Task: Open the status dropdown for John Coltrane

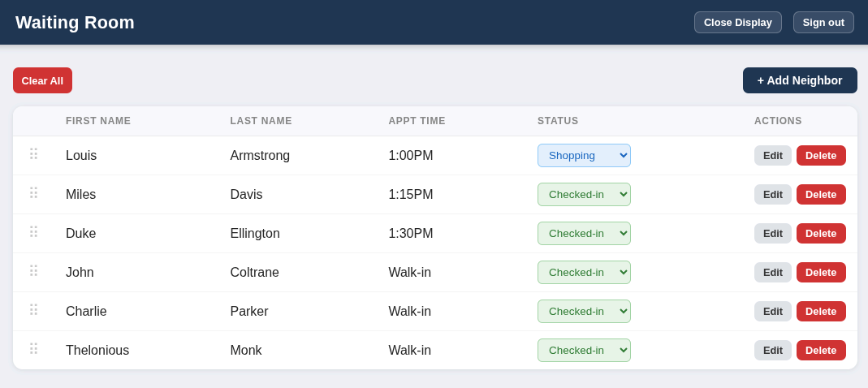Action: click(x=584, y=272)
